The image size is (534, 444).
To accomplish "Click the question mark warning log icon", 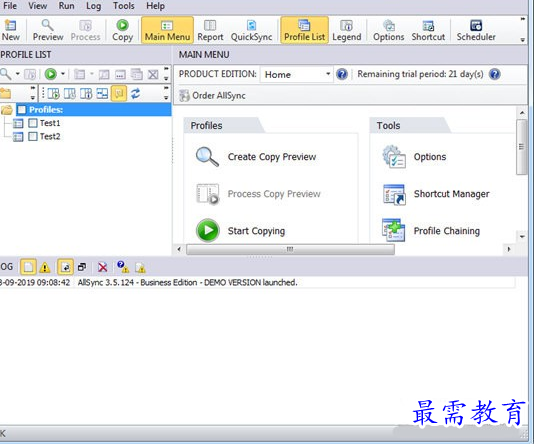I will (x=123, y=267).
